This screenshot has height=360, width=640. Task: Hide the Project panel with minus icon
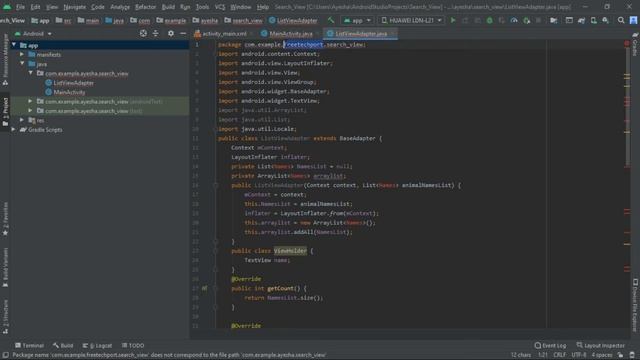[183, 33]
